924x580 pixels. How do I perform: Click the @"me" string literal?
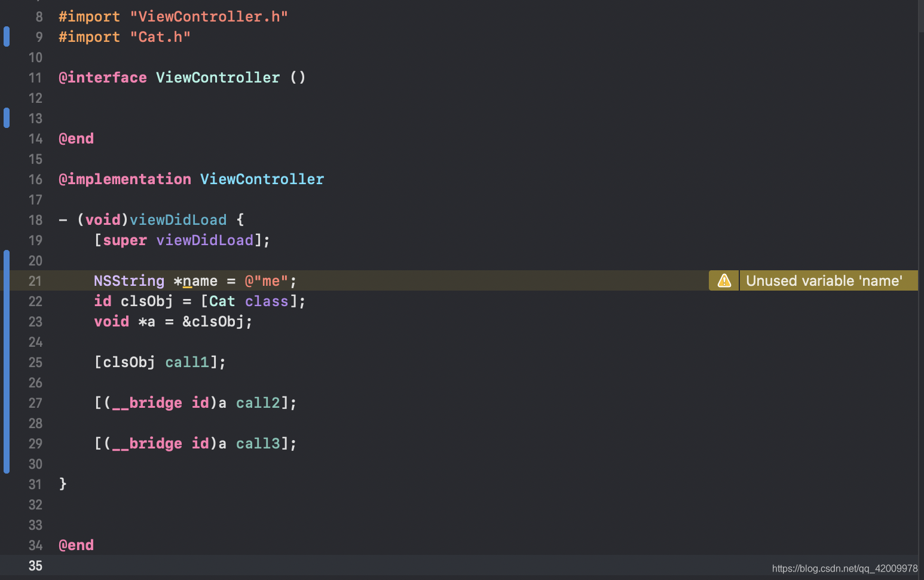point(267,281)
